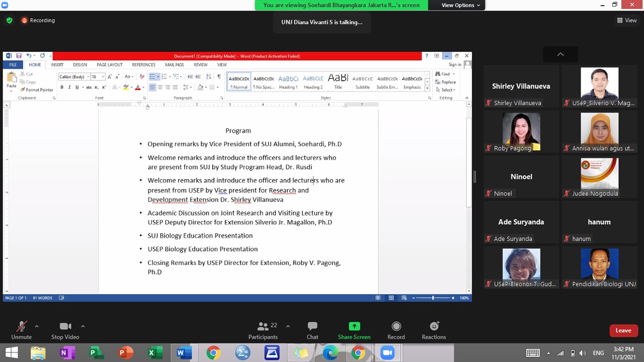This screenshot has width=644, height=362.
Task: Open the FILE tab in Word
Action: [13, 65]
